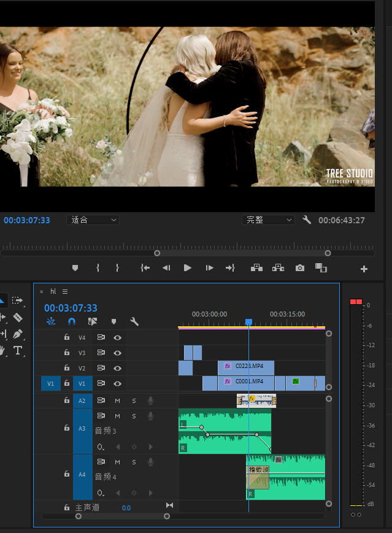Hide track V4 output
This screenshot has width=392, height=533.
coord(117,337)
